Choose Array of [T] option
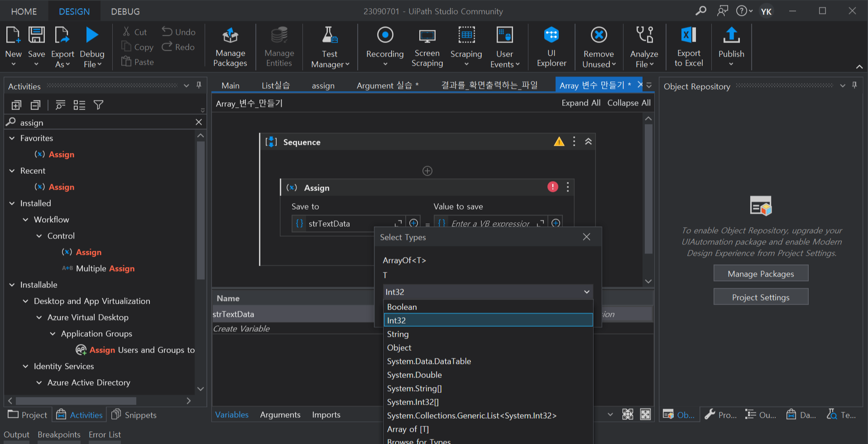This screenshot has height=444, width=868. click(x=488, y=429)
